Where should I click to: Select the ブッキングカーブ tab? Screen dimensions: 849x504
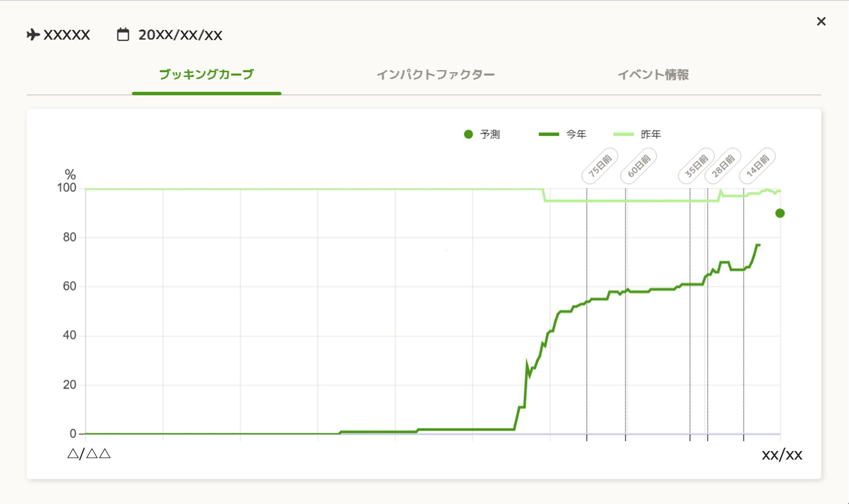206,75
